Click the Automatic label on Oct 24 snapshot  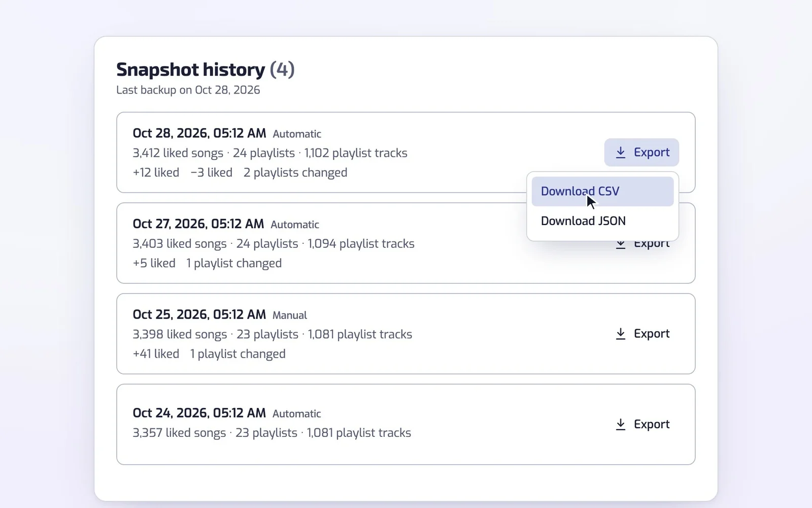coord(297,414)
